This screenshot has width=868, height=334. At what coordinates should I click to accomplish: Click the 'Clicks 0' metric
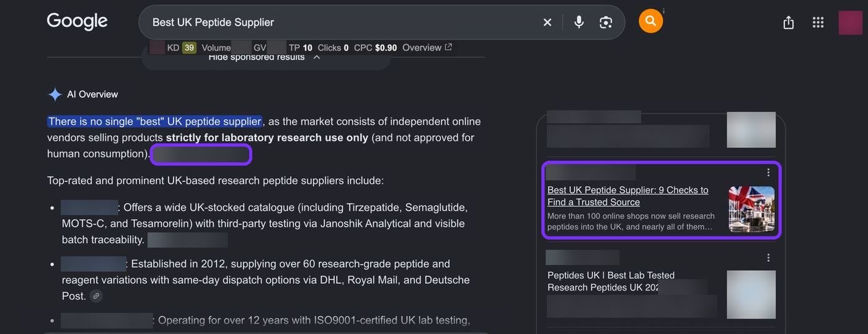(333, 48)
